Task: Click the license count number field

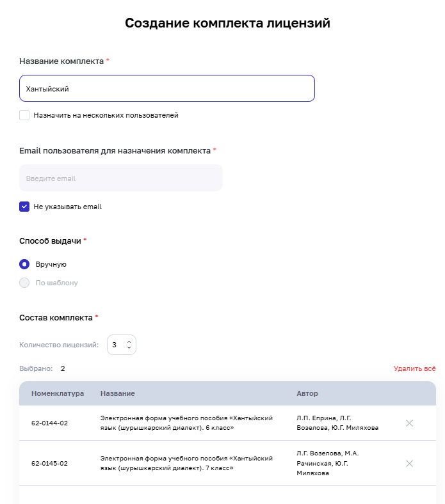Action: pyautogui.click(x=115, y=345)
